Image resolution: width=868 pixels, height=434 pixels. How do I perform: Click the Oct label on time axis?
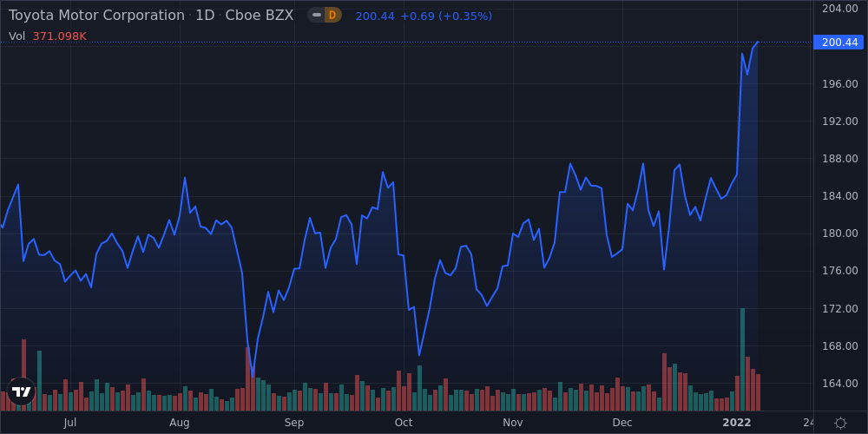[x=404, y=423]
